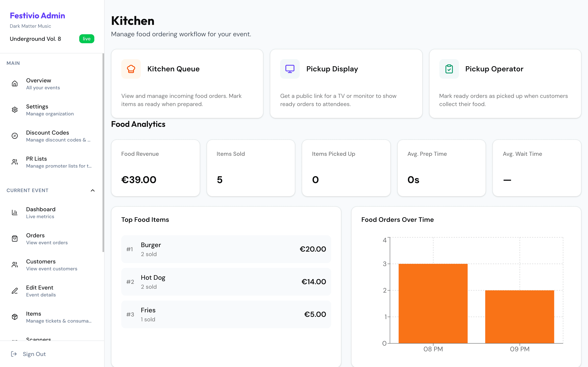Click the Settings gear icon
This screenshot has height=367, width=588.
(14, 110)
